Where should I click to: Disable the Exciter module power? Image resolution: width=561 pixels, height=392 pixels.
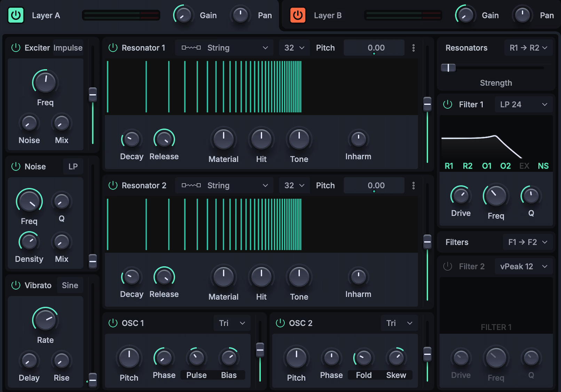tap(16, 48)
